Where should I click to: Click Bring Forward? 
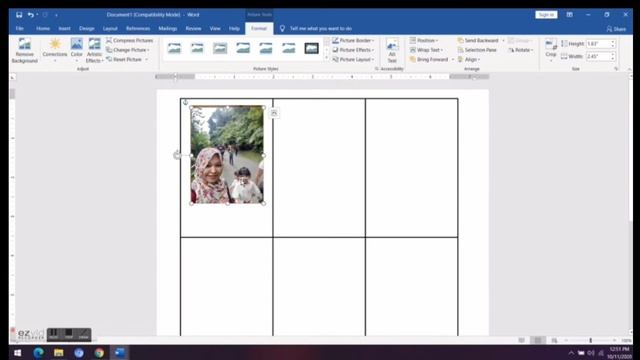tap(429, 59)
